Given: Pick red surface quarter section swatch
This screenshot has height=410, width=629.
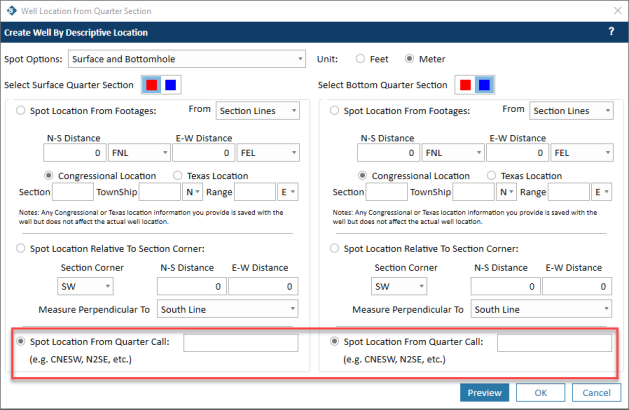Looking at the screenshot, I should [x=152, y=85].
